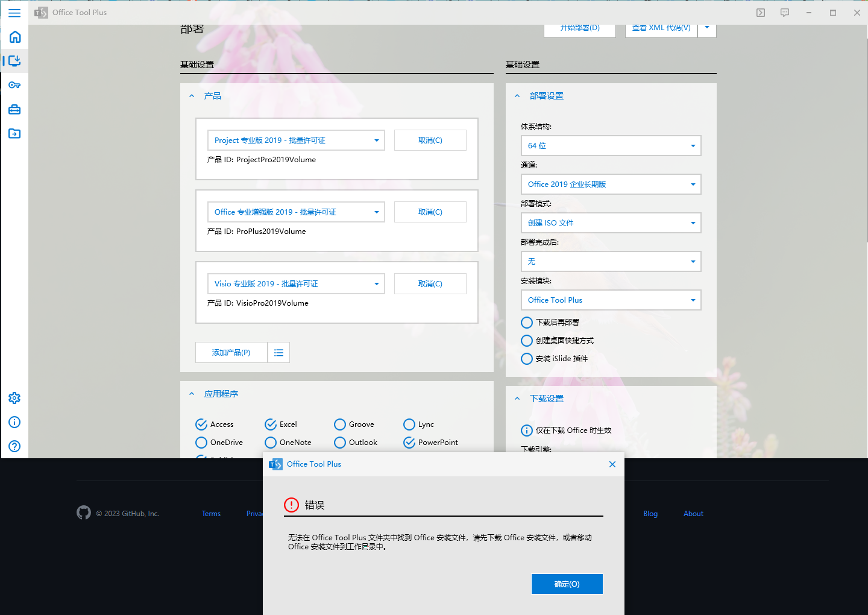Collapse the 产品 section
868x615 pixels.
pyautogui.click(x=192, y=95)
